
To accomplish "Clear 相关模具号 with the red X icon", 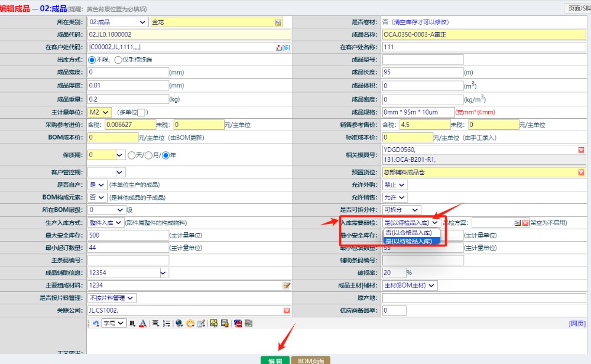I will click(581, 150).
